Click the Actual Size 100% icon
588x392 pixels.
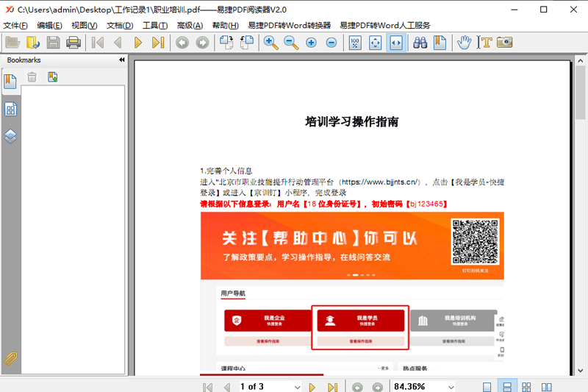click(355, 43)
